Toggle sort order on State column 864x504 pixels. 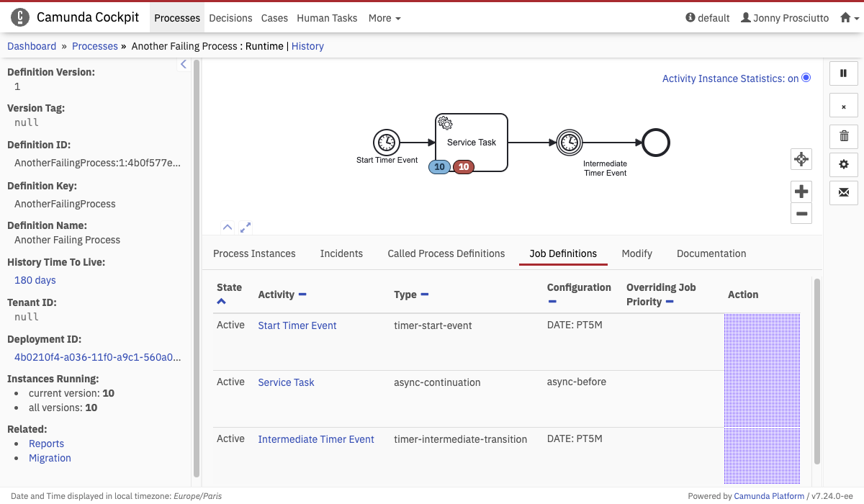[221, 302]
